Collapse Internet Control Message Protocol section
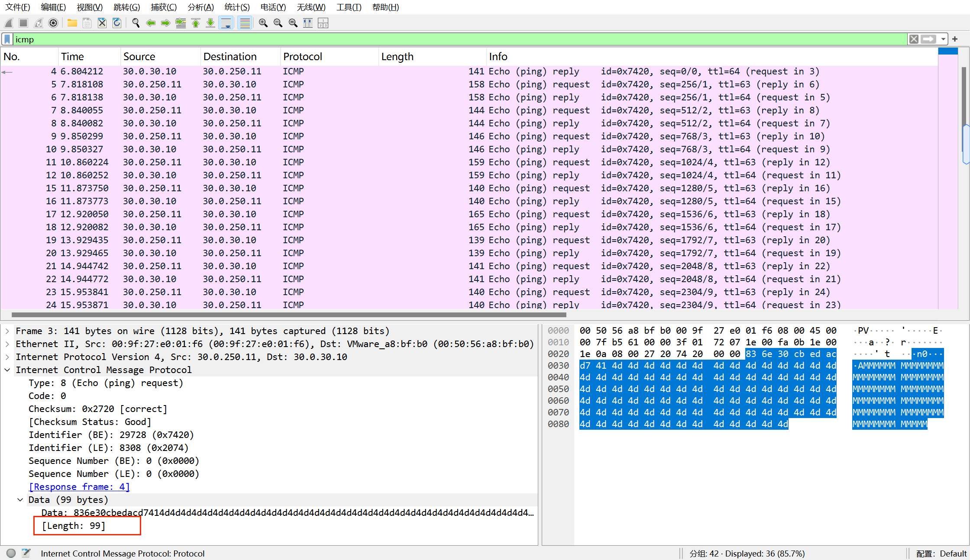 7,370
